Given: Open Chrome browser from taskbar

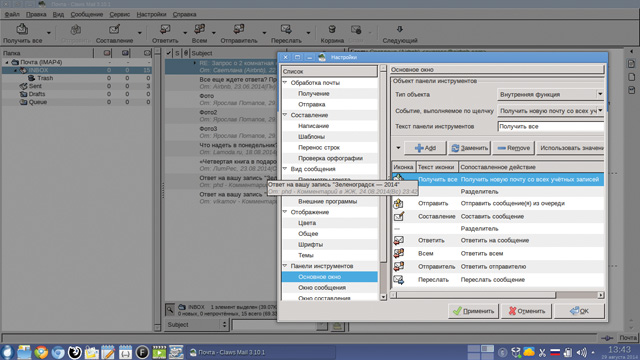Looking at the screenshot, I should [41, 352].
